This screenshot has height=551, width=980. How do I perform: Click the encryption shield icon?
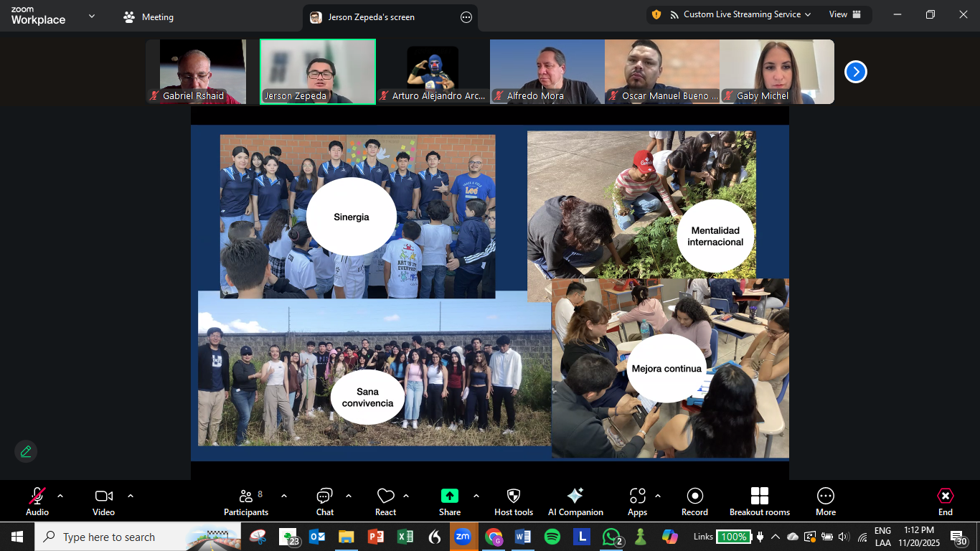click(x=656, y=14)
